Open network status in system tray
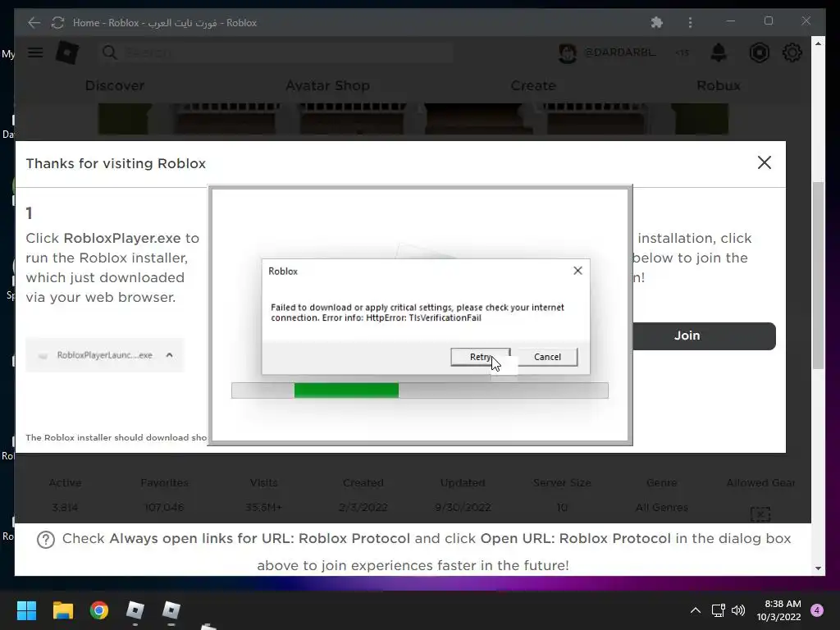This screenshot has height=630, width=840. 718,610
